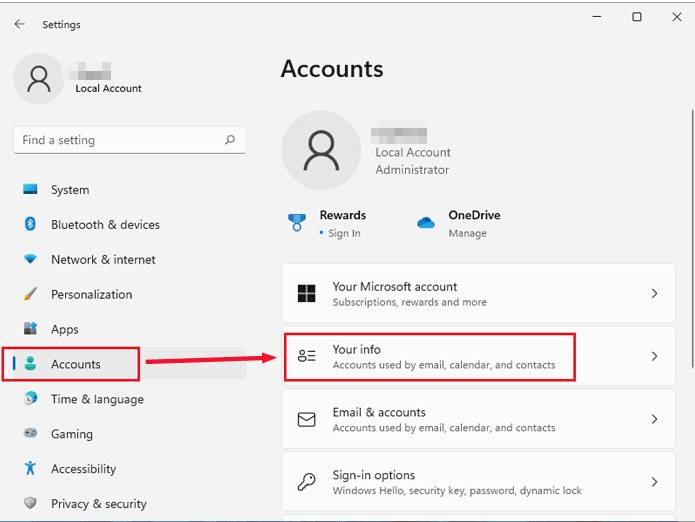This screenshot has width=695, height=522.
Task: Go back using the back arrow
Action: click(19, 24)
